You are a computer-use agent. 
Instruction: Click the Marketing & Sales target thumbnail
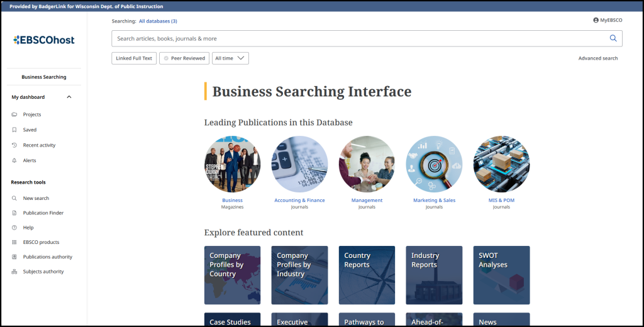click(x=434, y=164)
